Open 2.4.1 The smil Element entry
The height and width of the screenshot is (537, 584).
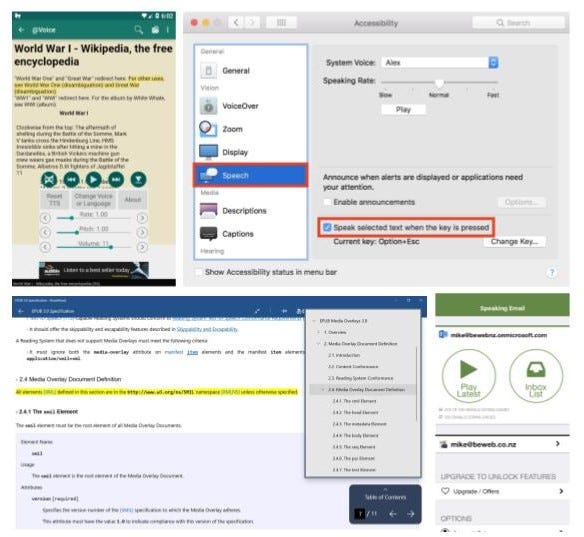pyautogui.click(x=354, y=401)
